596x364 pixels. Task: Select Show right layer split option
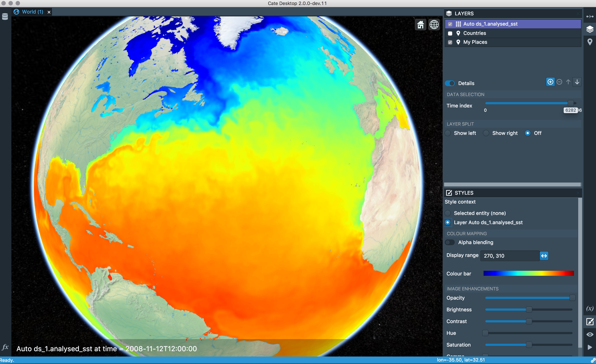pyautogui.click(x=486, y=133)
